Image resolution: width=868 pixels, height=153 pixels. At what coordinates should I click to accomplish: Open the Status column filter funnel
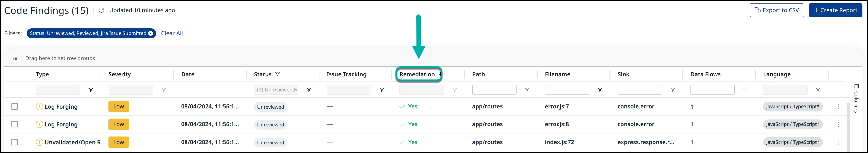click(309, 89)
